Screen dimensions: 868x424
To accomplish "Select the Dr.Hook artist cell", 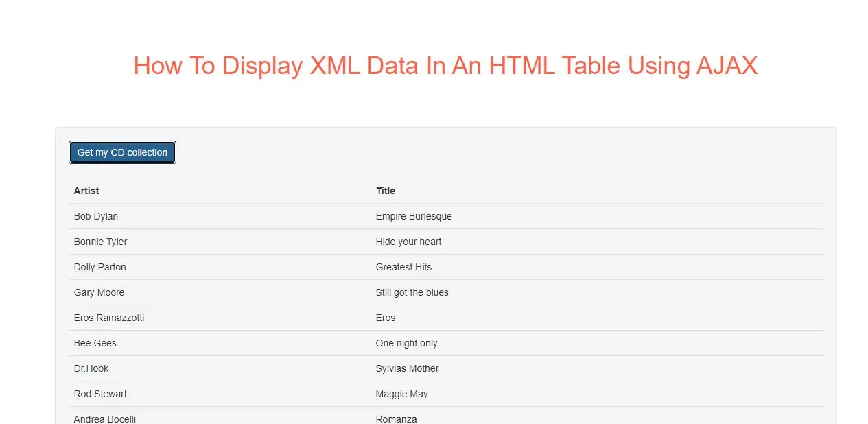I will (x=91, y=368).
